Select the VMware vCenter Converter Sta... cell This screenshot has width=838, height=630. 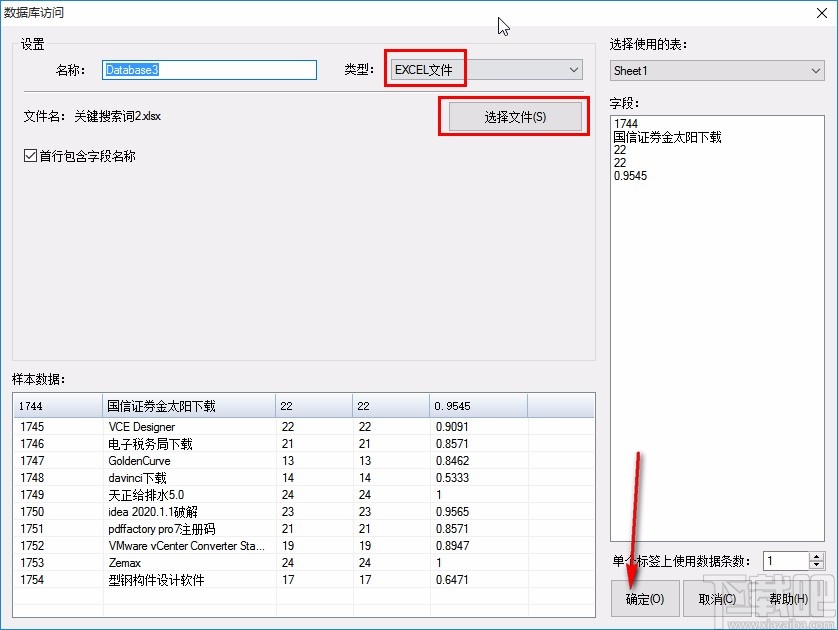pyautogui.click(x=190, y=546)
